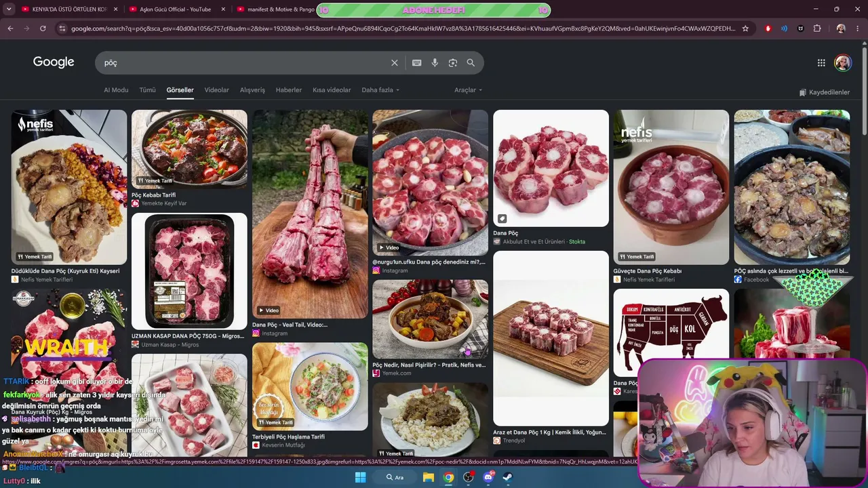
Task: Open the beef cuts diagram image
Action: (671, 333)
